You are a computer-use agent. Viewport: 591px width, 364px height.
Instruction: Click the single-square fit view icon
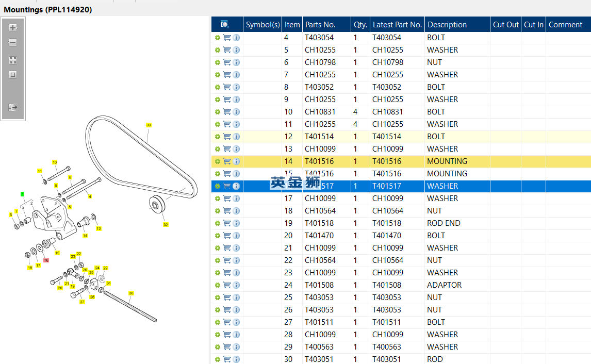13,75
